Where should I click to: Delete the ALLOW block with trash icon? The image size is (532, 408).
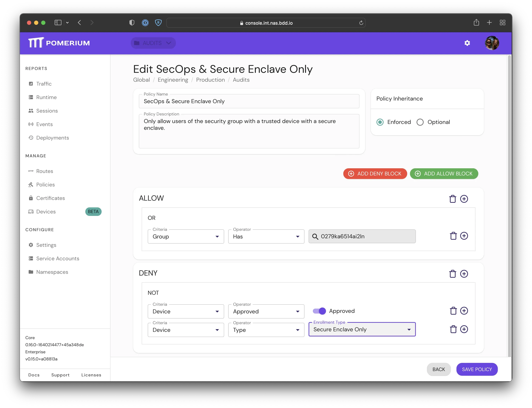(452, 199)
